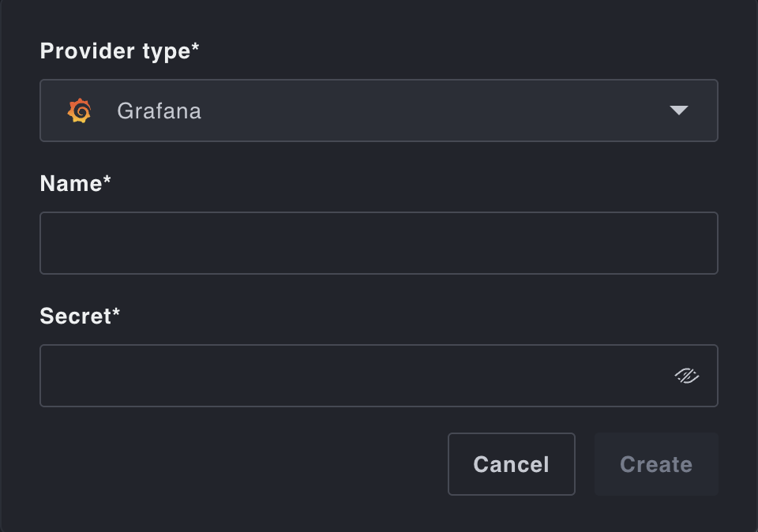Submit the provider form with Create
The image size is (758, 532).
(656, 464)
